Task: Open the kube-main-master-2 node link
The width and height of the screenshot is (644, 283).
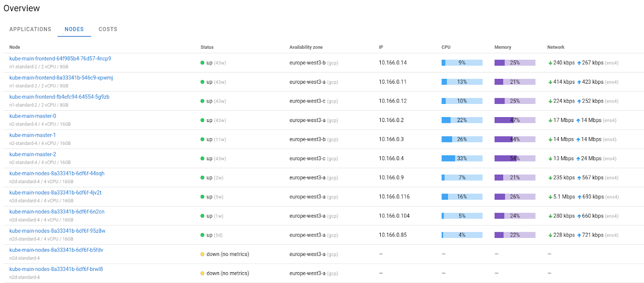Action: [x=33, y=154]
